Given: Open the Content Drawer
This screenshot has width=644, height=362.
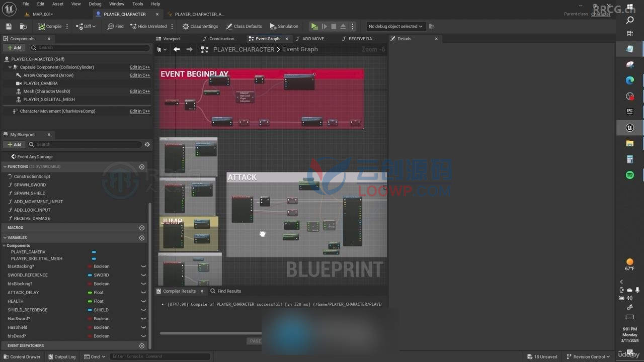Looking at the screenshot, I should coord(22,357).
